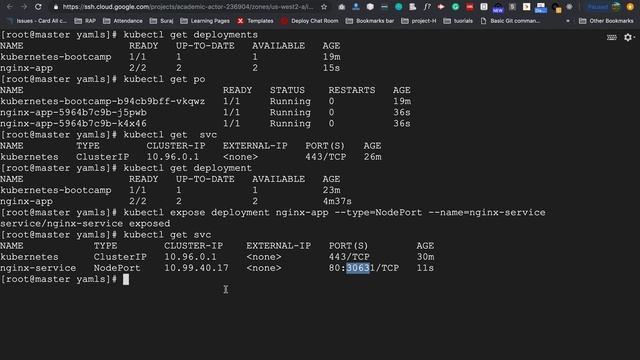Open the Bookmarks bar folder
Image resolution: width=640 pixels, height=360 pixels.
tap(370, 21)
